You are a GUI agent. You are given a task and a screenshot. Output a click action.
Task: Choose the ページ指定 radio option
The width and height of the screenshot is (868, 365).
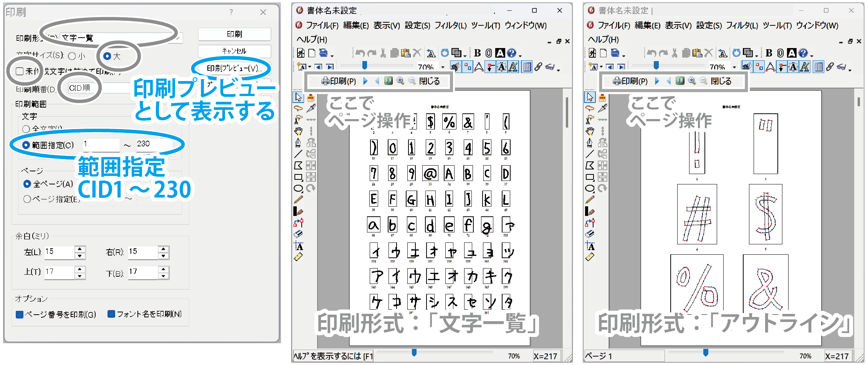pyautogui.click(x=27, y=199)
